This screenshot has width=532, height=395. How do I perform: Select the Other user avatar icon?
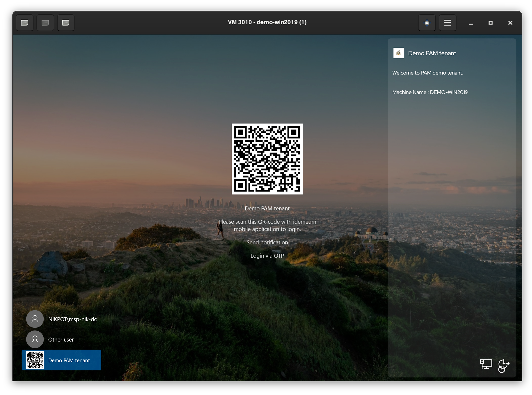pos(35,339)
